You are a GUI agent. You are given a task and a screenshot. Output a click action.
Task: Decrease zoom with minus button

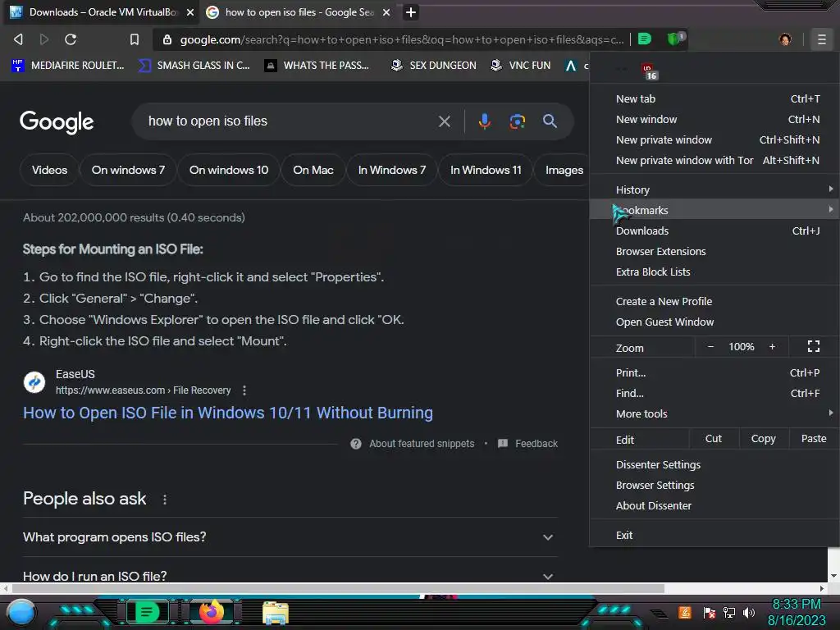point(710,347)
